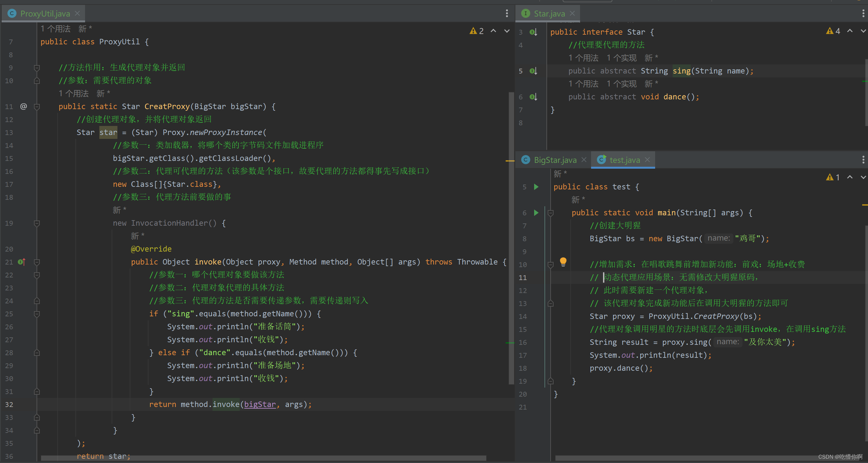Click the '1 个实现' hint above sing method
The height and width of the screenshot is (463, 868).
(622, 58)
